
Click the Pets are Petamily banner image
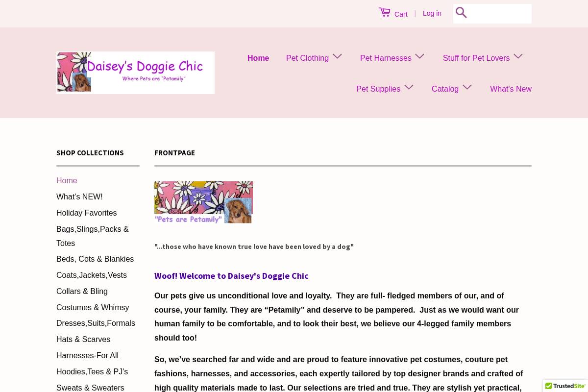(x=203, y=202)
